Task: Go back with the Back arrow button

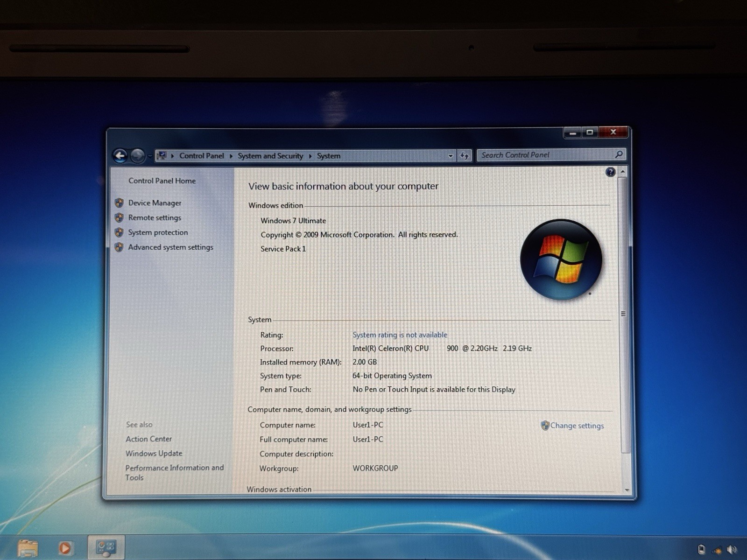Action: 120,156
